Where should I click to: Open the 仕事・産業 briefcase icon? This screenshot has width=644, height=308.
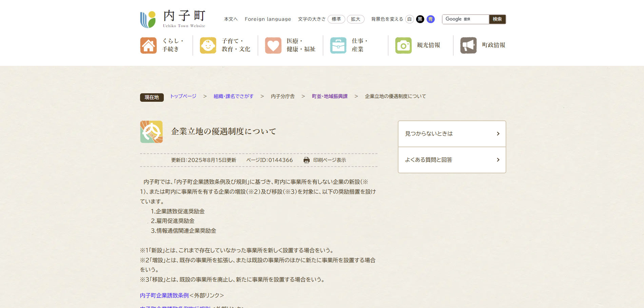coord(338,45)
